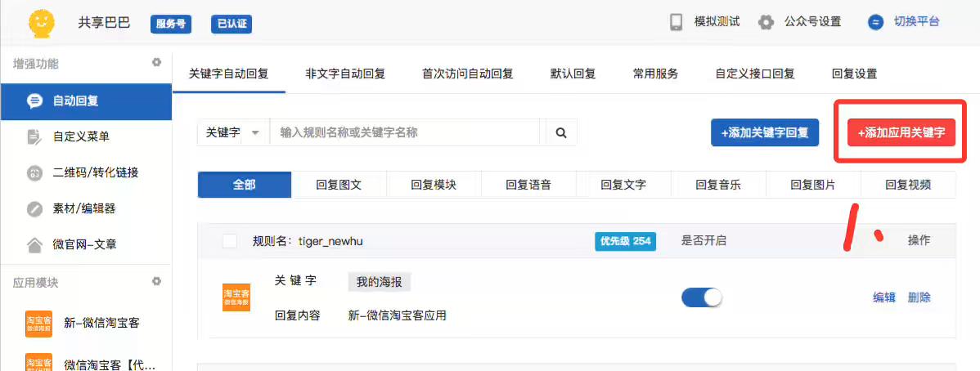Open 应用模块 section gear settings
The width and height of the screenshot is (980, 371).
[x=156, y=282]
